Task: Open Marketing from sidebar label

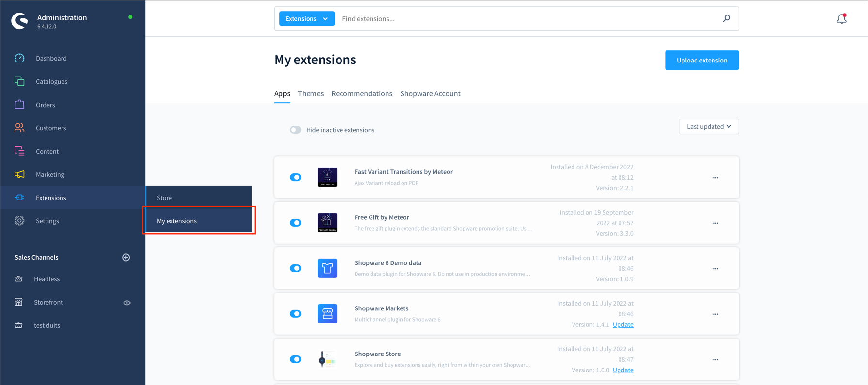Action: tap(50, 174)
